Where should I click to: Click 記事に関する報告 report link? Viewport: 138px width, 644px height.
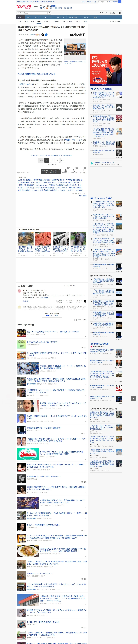pyautogui.click(x=24, y=173)
